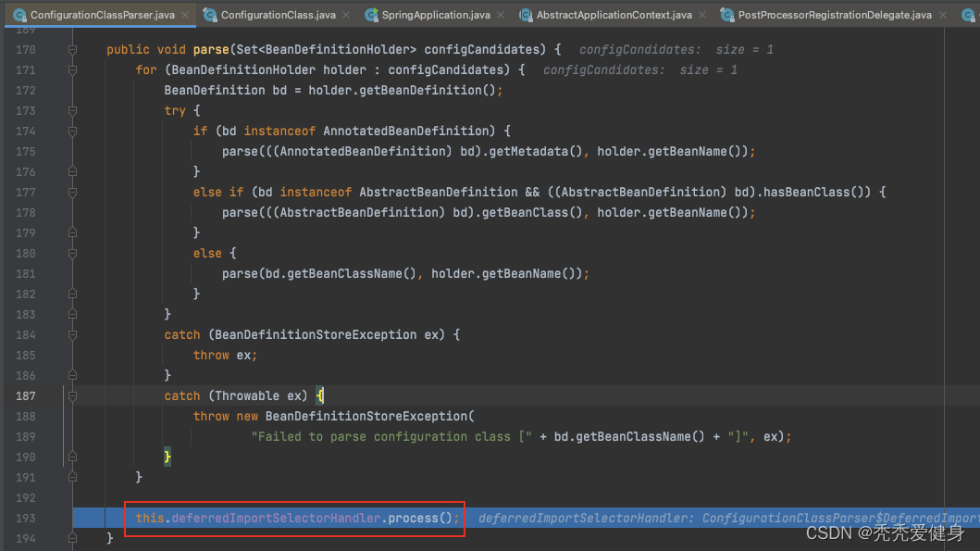
Task: Click deferredImportSelectorHandler in the highlighted line
Action: tap(276, 518)
